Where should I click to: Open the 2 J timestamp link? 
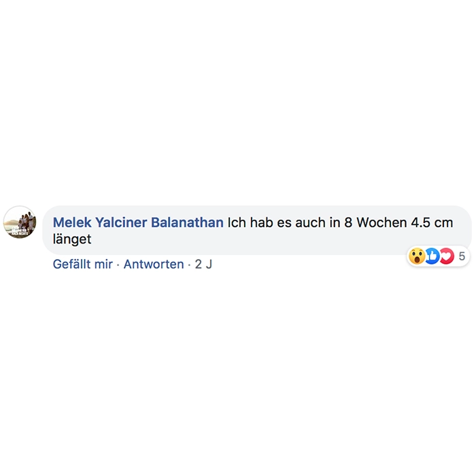click(203, 264)
